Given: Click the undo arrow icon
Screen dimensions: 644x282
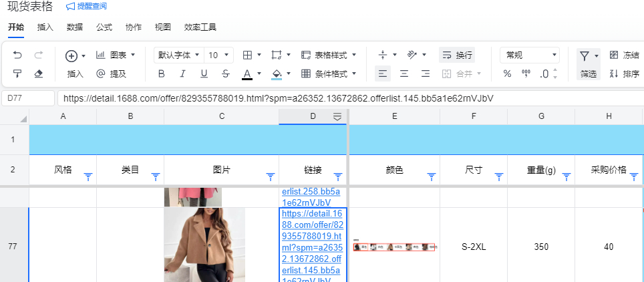Looking at the screenshot, I should pyautogui.click(x=17, y=55).
